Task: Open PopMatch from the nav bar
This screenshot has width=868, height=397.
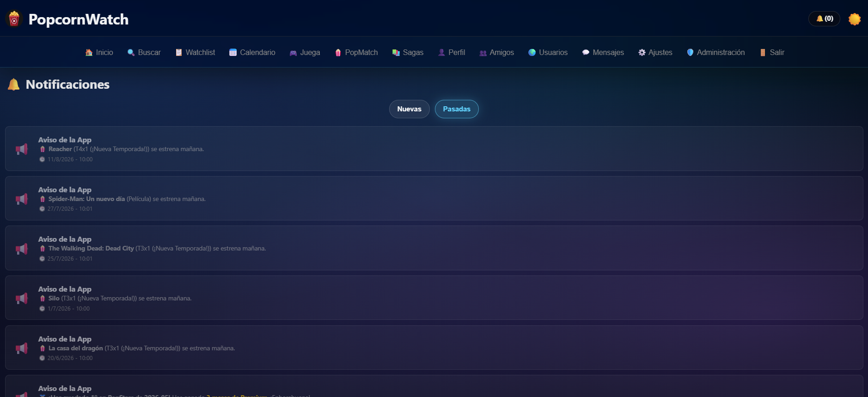Action: [x=356, y=52]
